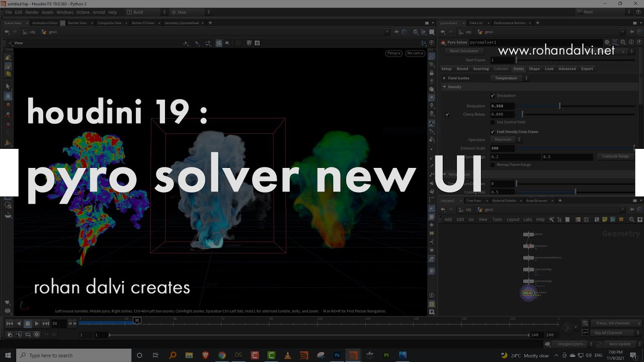Image resolution: width=644 pixels, height=362 pixels.
Task: Go back using network editor back arrow
Action: (443, 209)
